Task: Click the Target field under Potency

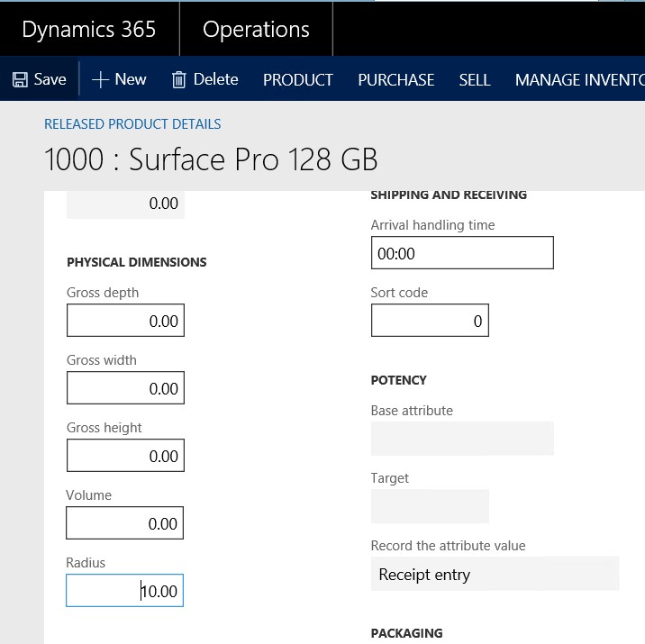Action: 430,506
